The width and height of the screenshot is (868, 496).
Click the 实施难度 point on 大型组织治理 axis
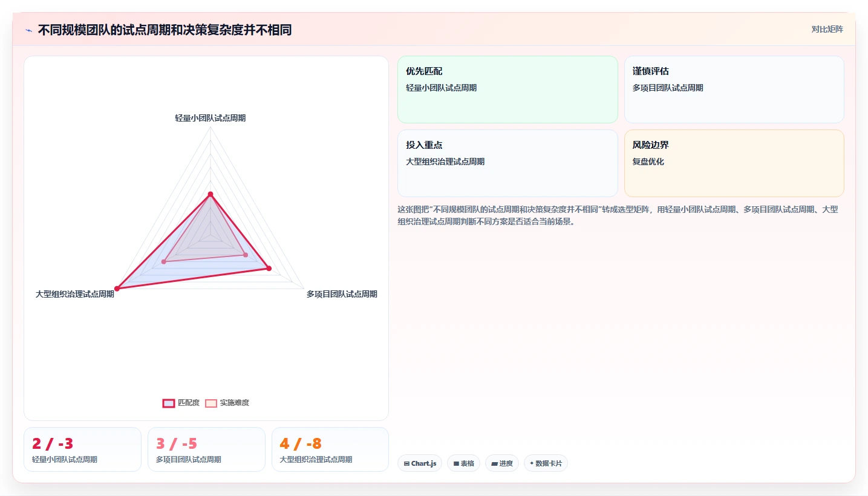[163, 261]
